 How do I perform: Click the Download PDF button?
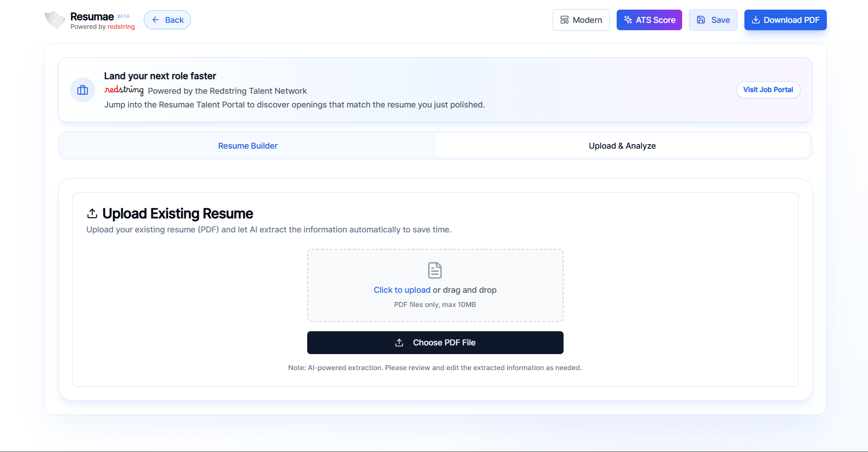[785, 20]
